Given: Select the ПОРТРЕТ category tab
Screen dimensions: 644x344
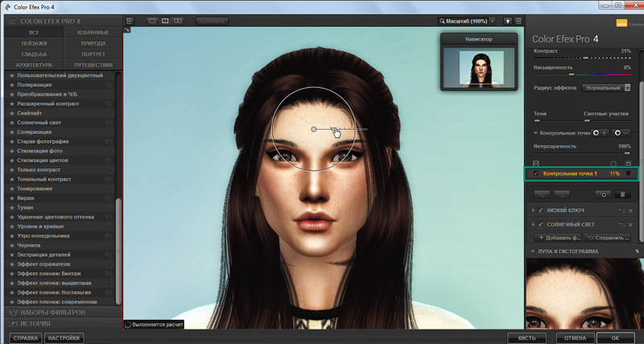Looking at the screenshot, I should click(93, 54).
